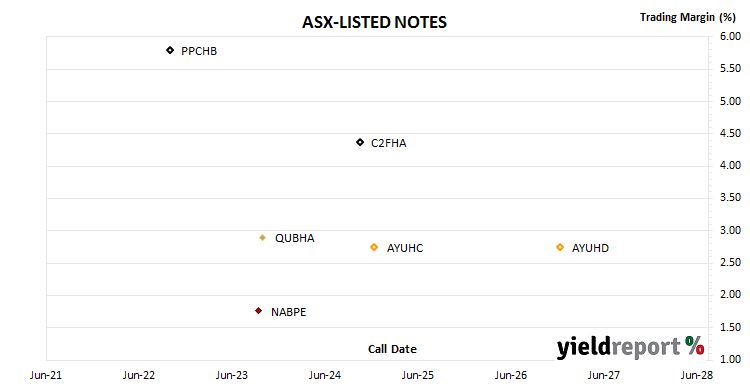Click the NABPE data label
This screenshot has width=750, height=391.
(288, 312)
